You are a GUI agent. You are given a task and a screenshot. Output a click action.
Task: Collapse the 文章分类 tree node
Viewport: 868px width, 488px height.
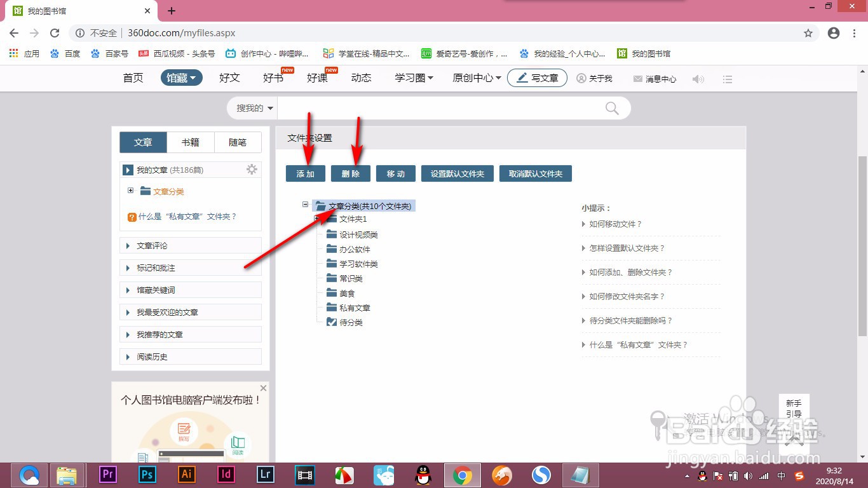coord(306,205)
